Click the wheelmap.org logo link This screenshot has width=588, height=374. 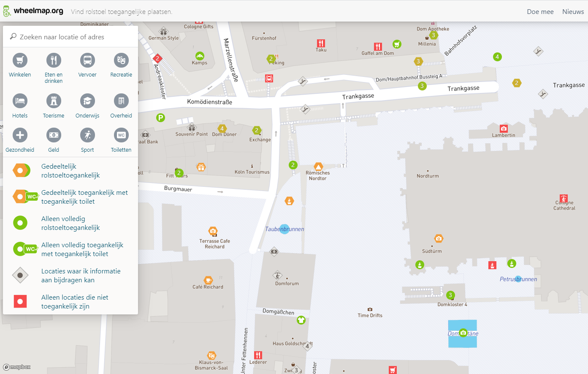coord(33,11)
